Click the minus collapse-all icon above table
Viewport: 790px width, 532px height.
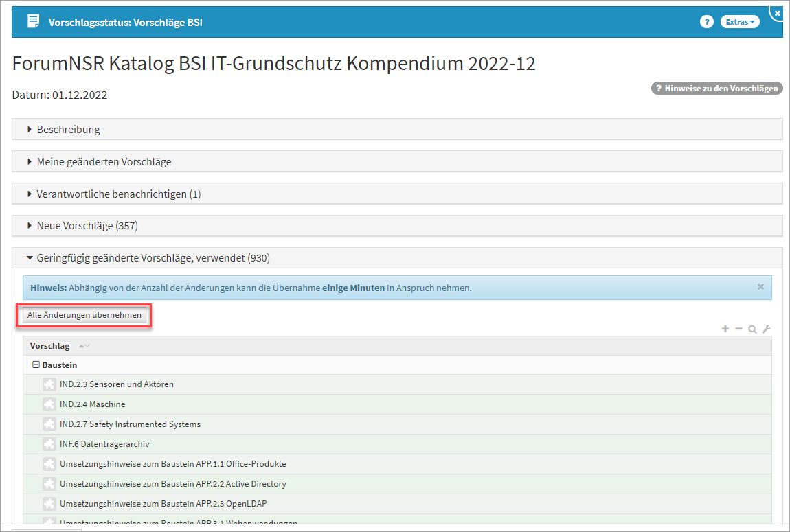[x=738, y=329]
